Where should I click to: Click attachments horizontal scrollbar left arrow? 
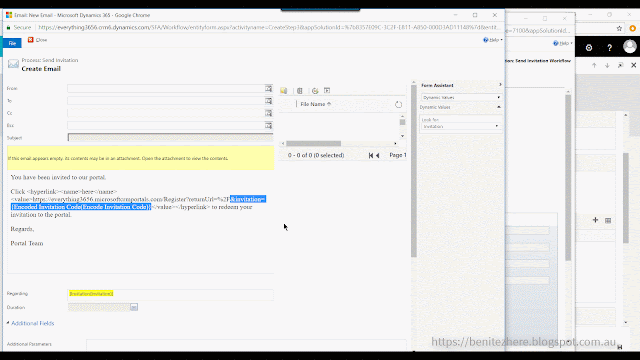[x=283, y=143]
